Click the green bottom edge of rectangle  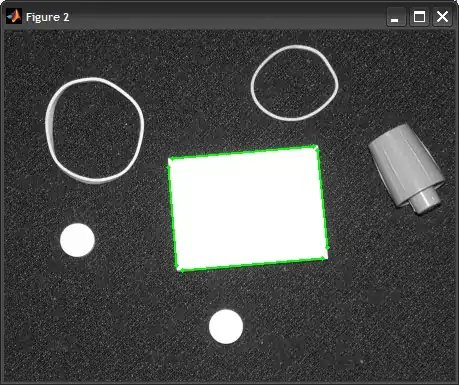click(252, 263)
